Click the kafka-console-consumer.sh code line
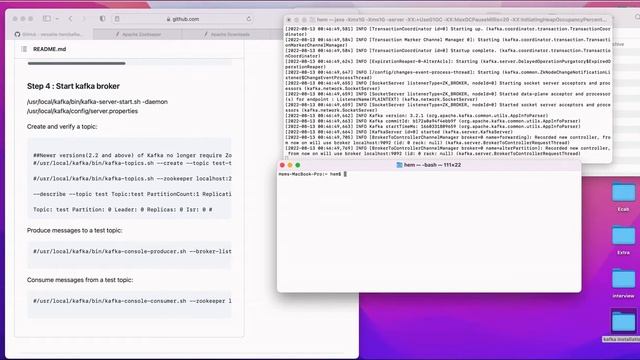 pyautogui.click(x=132, y=301)
